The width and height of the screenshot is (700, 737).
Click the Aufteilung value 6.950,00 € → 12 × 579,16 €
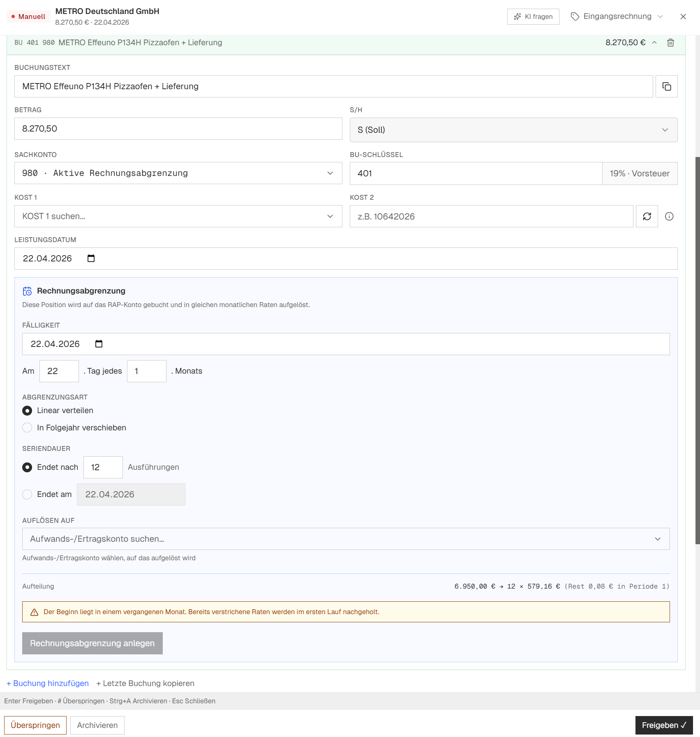coord(507,586)
